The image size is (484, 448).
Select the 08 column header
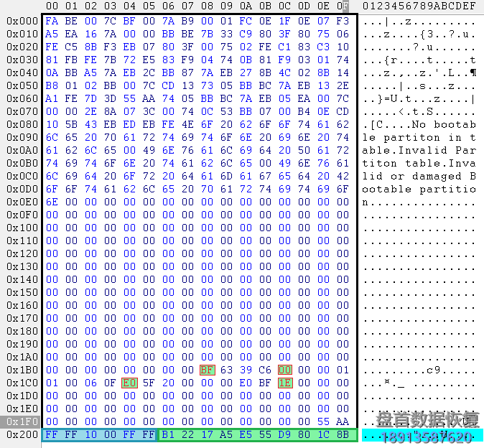(207, 6)
